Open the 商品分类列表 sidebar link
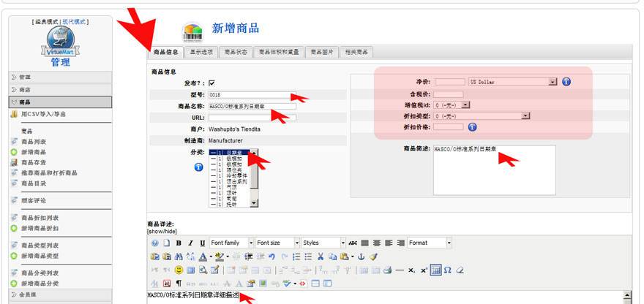Image resolution: width=644 pixels, height=304 pixels. pos(40,273)
